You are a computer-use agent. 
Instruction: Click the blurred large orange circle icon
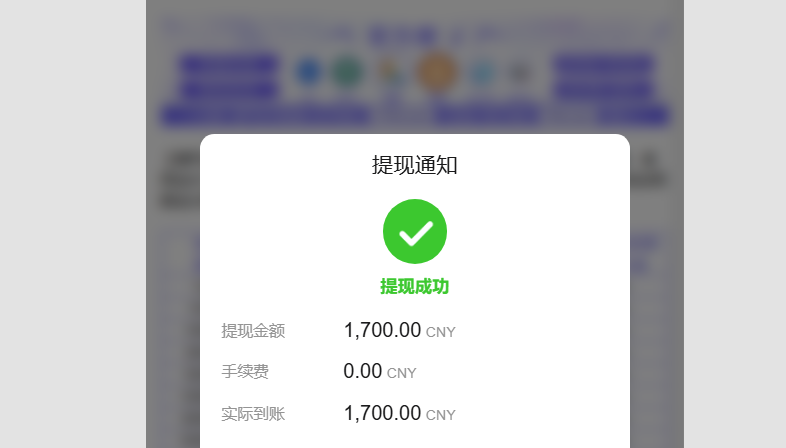(x=437, y=72)
